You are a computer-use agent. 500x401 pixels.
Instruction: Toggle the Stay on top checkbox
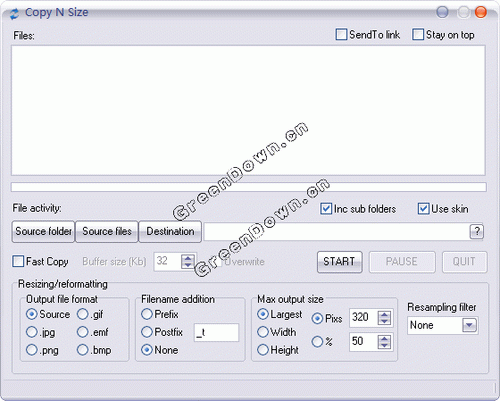[x=418, y=35]
